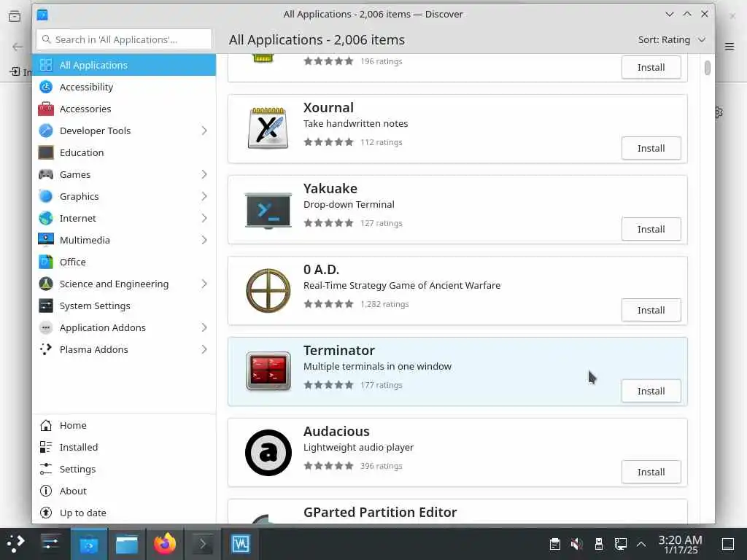Image resolution: width=747 pixels, height=560 pixels.
Task: Install Xournal
Action: pos(651,149)
